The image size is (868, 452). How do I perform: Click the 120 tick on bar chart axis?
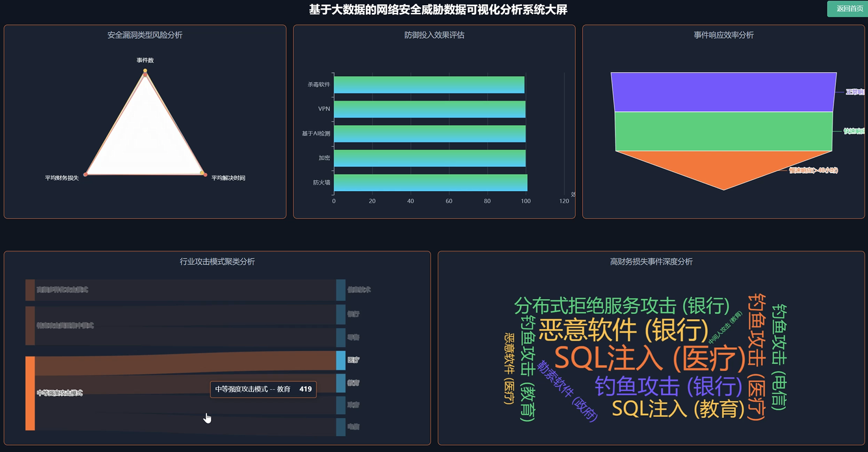pyautogui.click(x=564, y=201)
